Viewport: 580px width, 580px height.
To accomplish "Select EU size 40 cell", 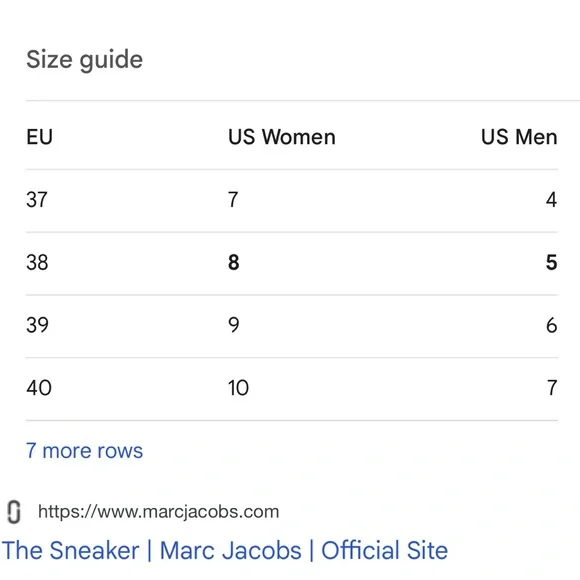I will (39, 388).
